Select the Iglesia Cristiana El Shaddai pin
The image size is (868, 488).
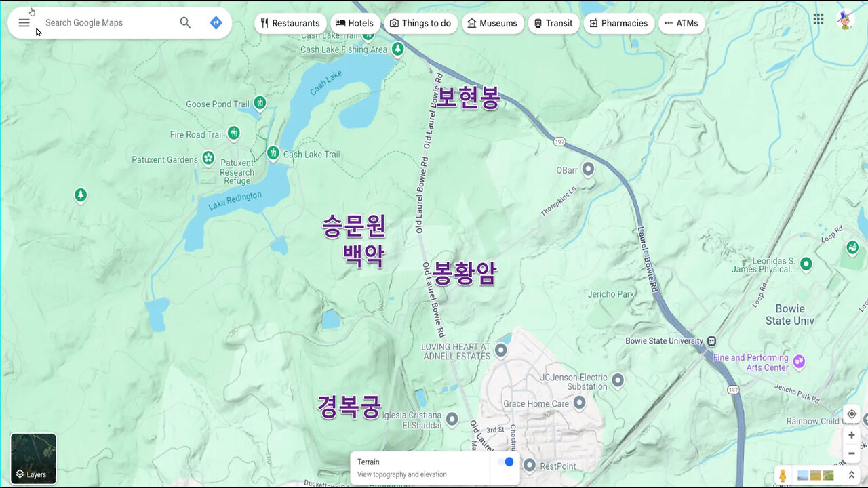(452, 418)
